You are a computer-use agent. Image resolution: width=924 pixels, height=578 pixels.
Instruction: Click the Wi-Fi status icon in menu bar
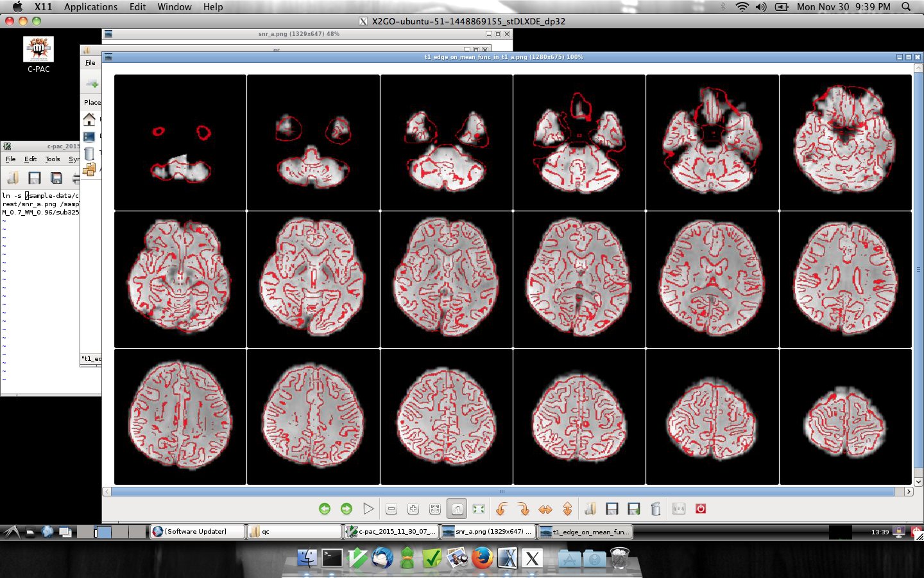point(742,6)
